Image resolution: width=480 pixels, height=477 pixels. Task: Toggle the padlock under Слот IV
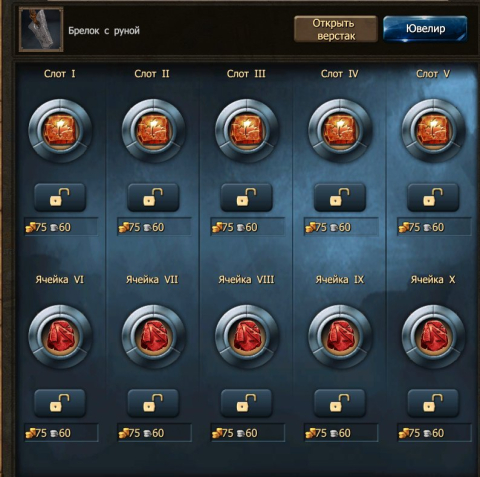pos(340,197)
